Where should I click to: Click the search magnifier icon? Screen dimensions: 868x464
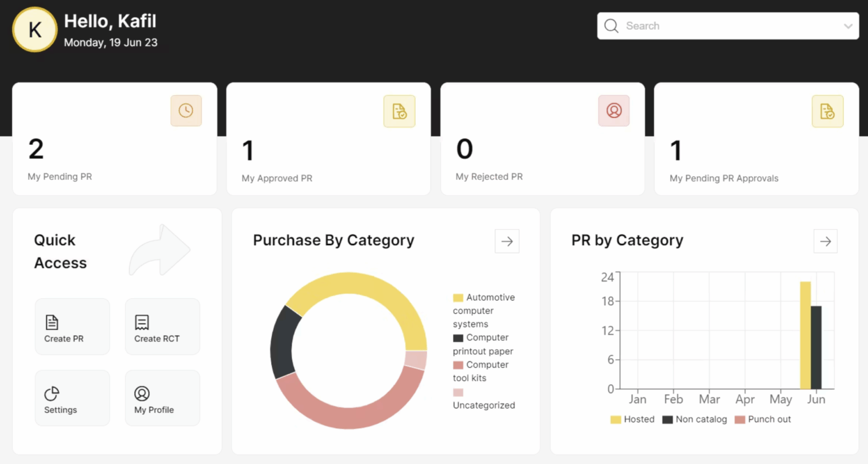[611, 26]
